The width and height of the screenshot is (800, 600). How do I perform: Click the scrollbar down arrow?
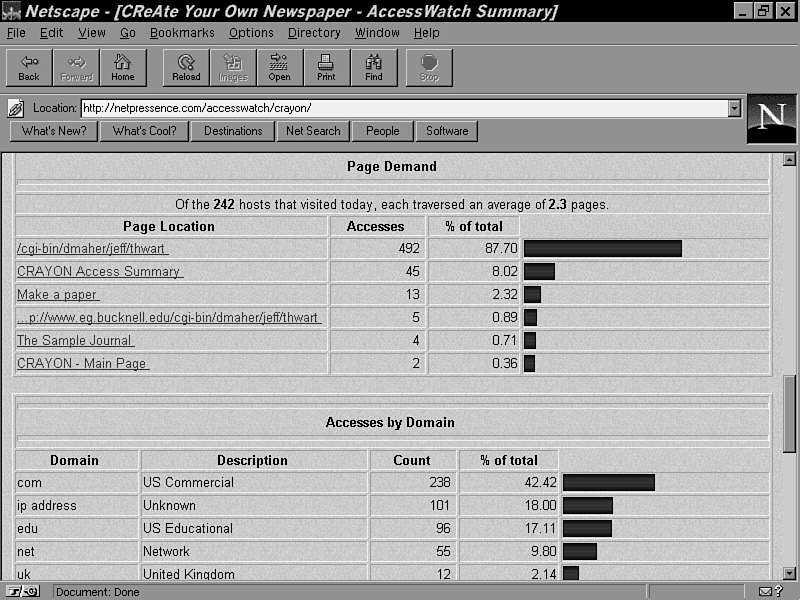point(789,573)
